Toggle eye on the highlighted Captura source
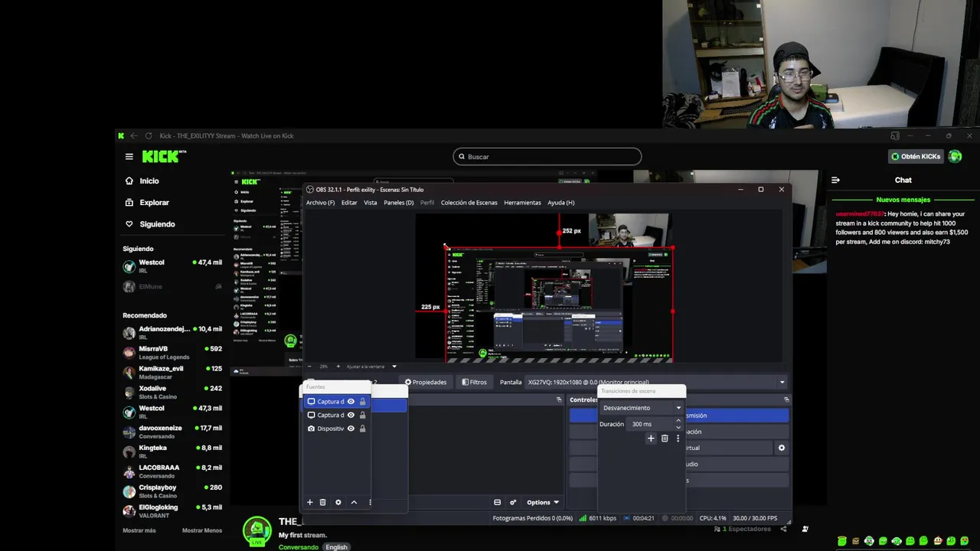This screenshot has width=980, height=551. click(x=351, y=402)
